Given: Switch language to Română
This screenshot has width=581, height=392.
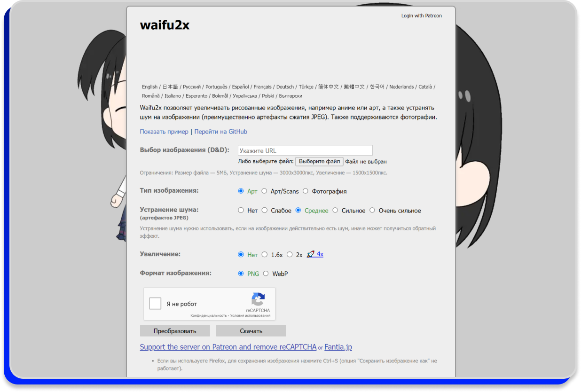Looking at the screenshot, I should 151,96.
